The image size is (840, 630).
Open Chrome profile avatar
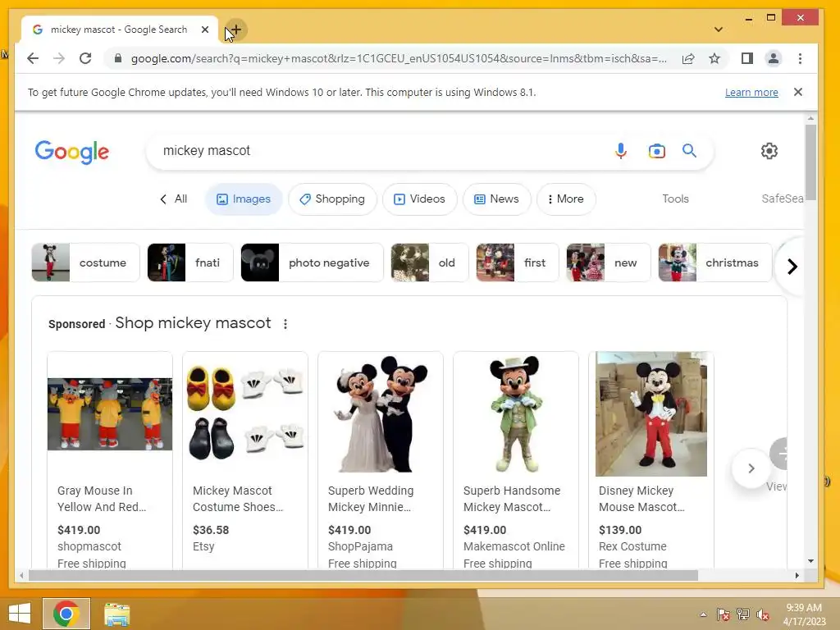tap(773, 58)
